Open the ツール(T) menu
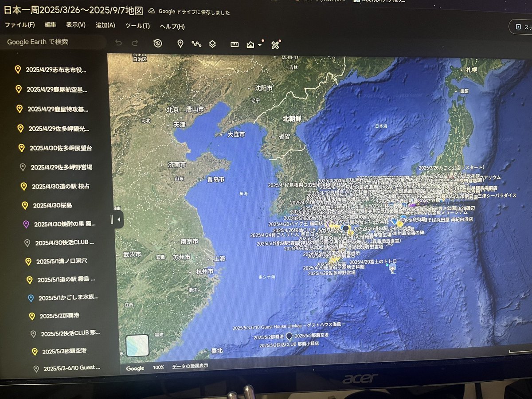 (137, 26)
